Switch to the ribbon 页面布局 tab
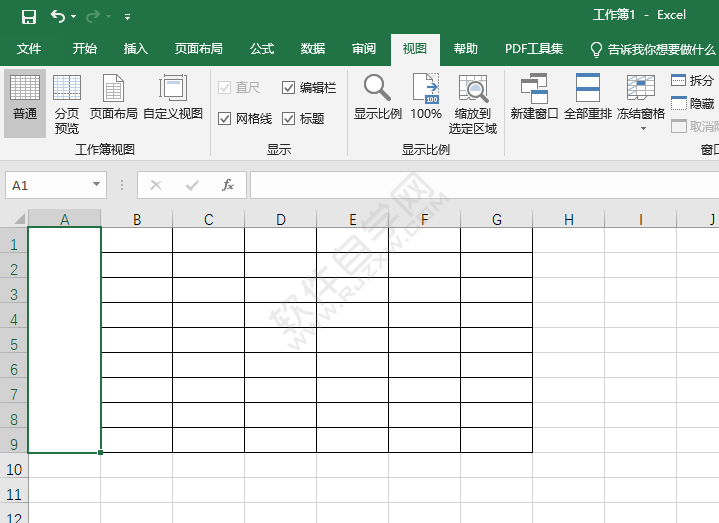 click(199, 49)
